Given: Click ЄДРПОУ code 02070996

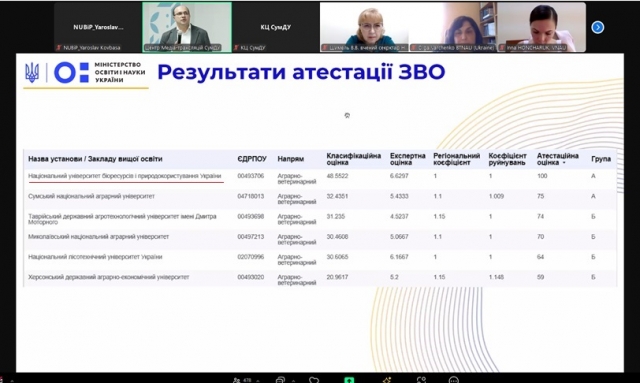Looking at the screenshot, I should pos(251,257).
